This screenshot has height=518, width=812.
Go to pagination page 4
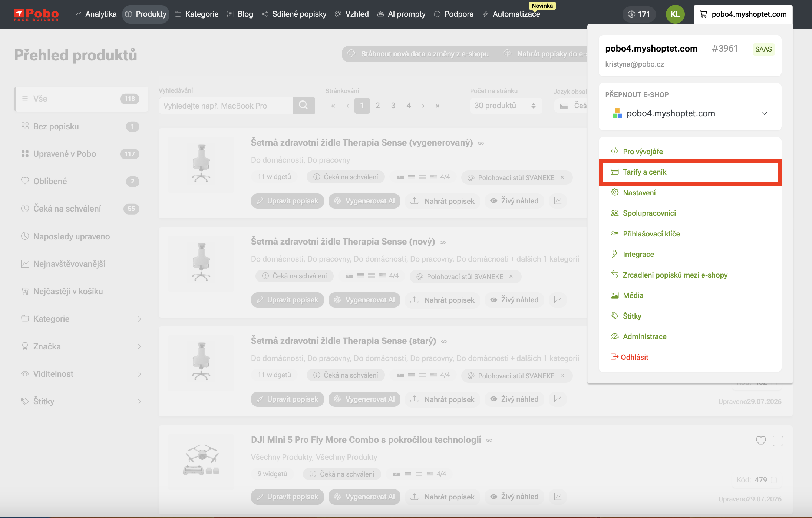click(x=409, y=106)
